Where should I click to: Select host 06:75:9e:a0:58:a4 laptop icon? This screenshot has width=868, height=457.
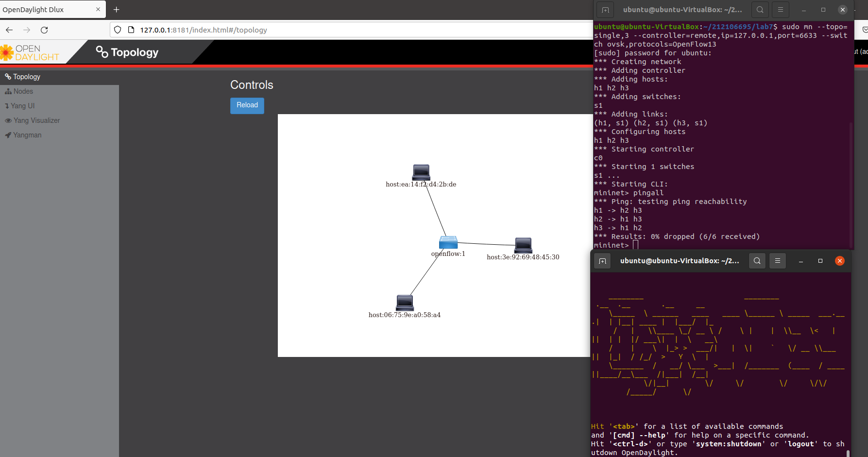(405, 303)
